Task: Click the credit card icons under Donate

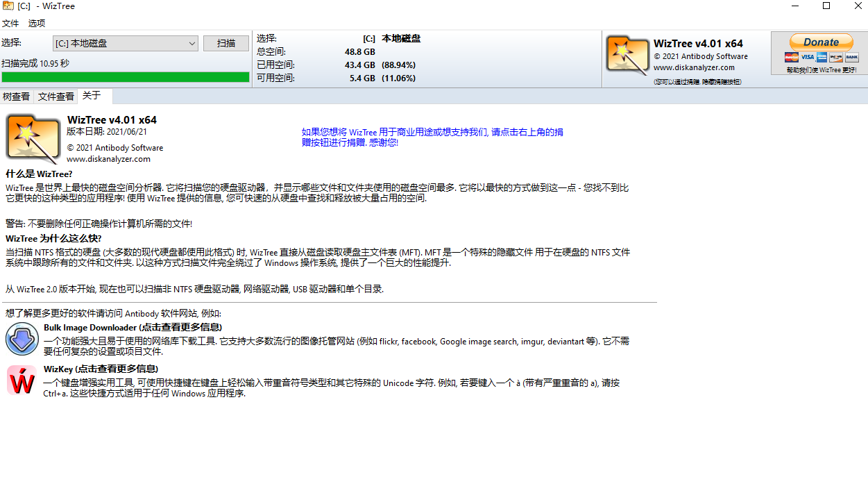Action: pos(822,58)
